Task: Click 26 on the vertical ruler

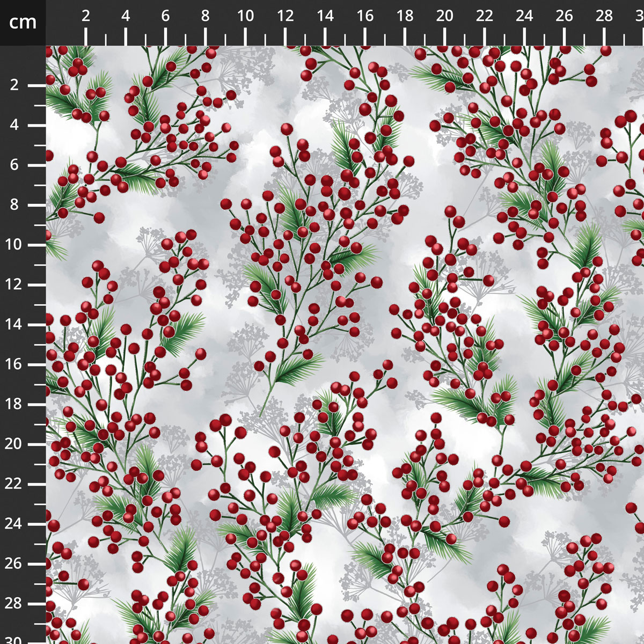Action: point(13,563)
